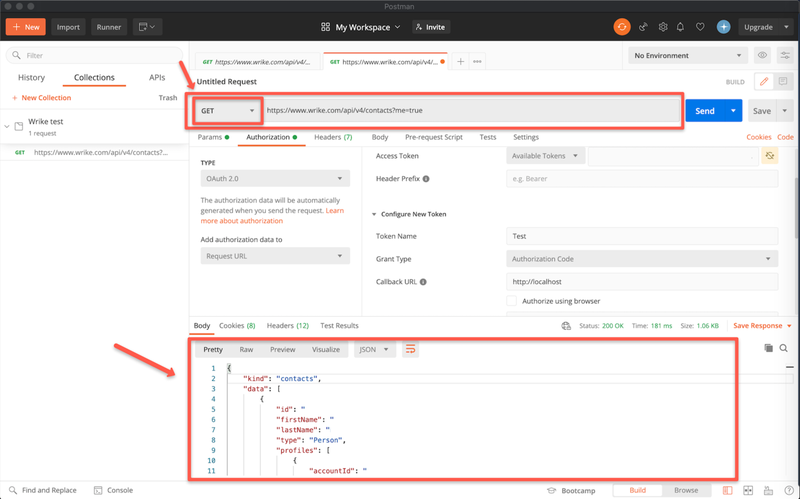Image resolution: width=800 pixels, height=499 pixels.
Task: Search response with magnifier icon
Action: click(x=784, y=348)
